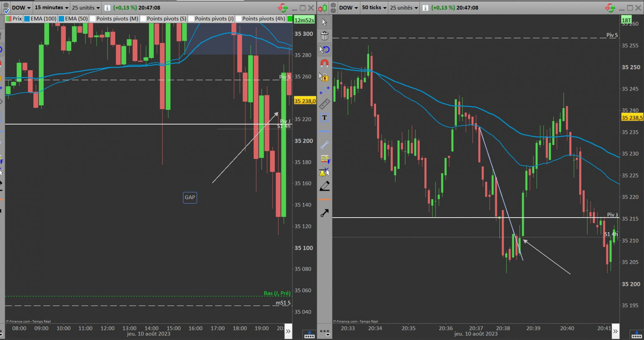Screen dimensions: 644x340
Task: Expand 50 ticks chart time axis with double chevron
Action: [615, 331]
